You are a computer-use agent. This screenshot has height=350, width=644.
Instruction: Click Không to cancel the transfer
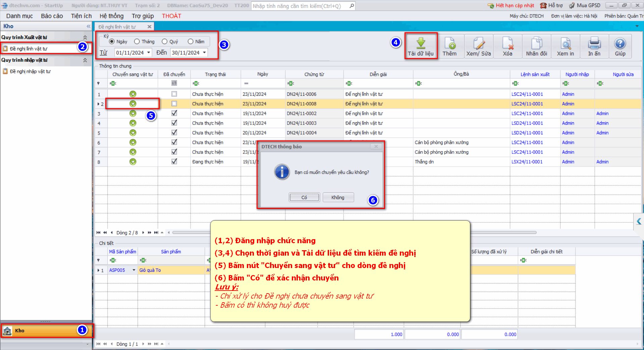338,198
